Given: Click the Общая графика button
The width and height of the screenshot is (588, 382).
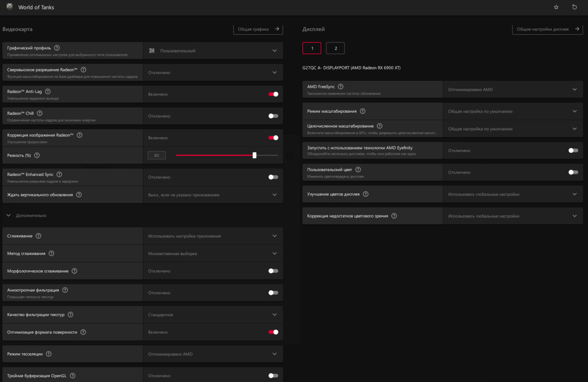Looking at the screenshot, I should 258,29.
